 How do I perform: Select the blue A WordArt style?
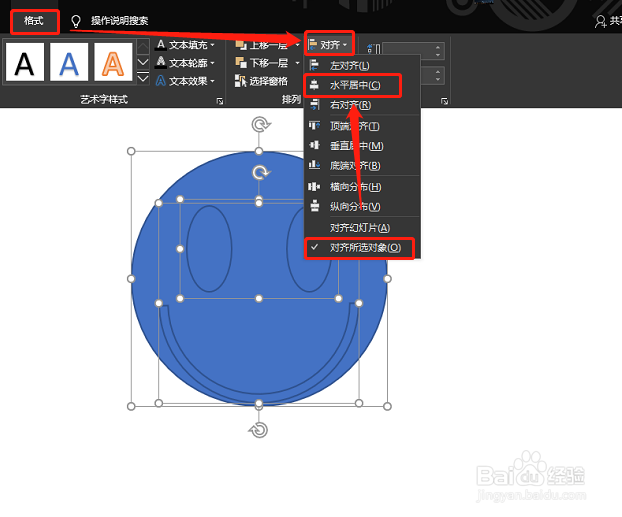(x=69, y=62)
